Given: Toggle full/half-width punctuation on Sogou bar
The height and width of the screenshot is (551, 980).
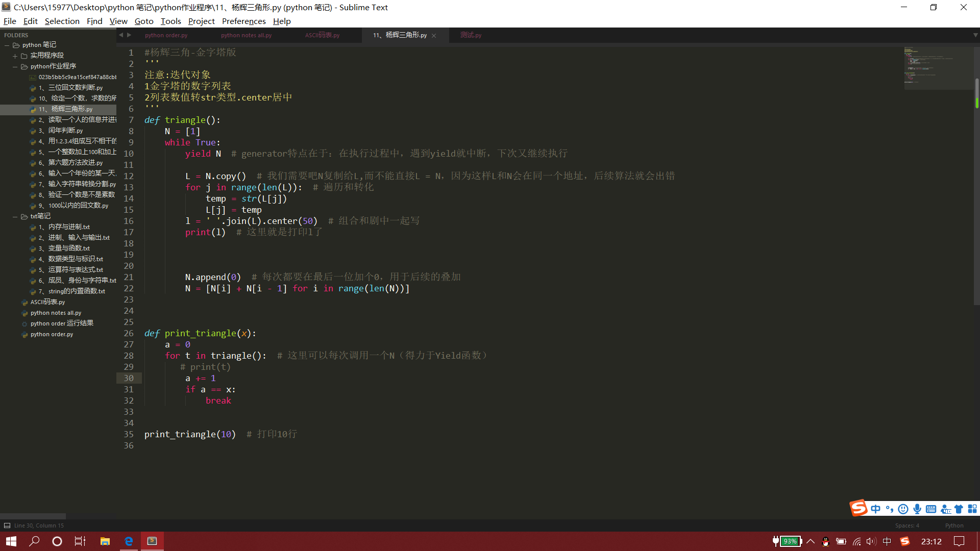Looking at the screenshot, I should [889, 509].
